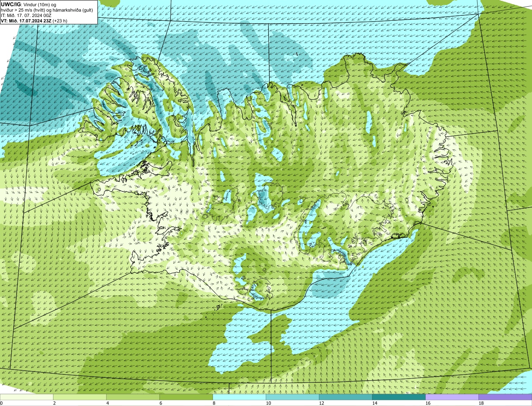
Task: Click the 'VT: Mið. 17.07.2024 23Z (+23 h)' line
Action: pyautogui.click(x=34, y=20)
